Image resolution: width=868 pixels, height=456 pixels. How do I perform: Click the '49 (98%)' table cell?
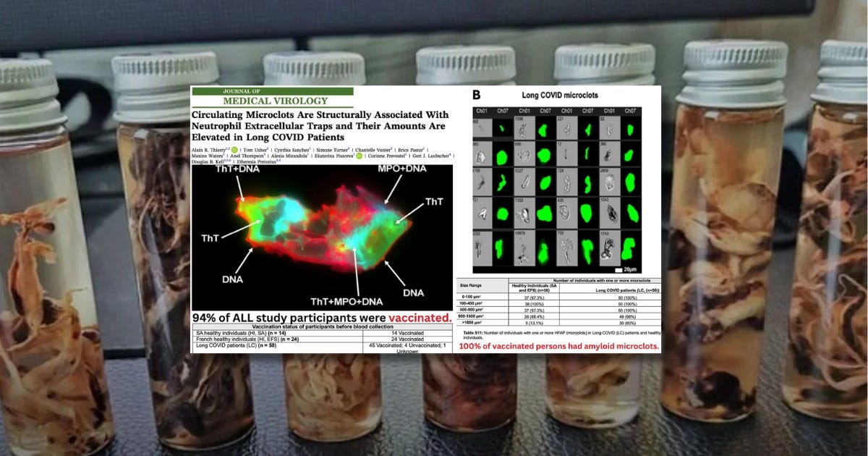pyautogui.click(x=628, y=317)
